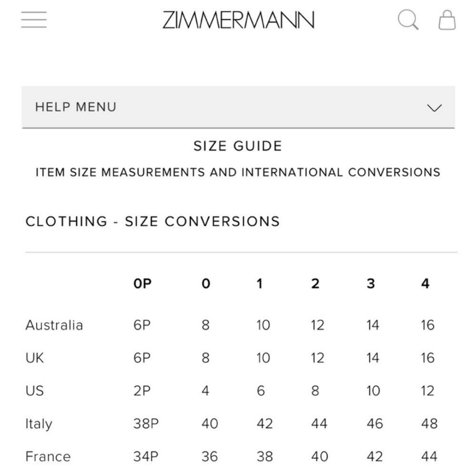Select the size 1 column header
The width and height of the screenshot is (476, 476).
(260, 283)
